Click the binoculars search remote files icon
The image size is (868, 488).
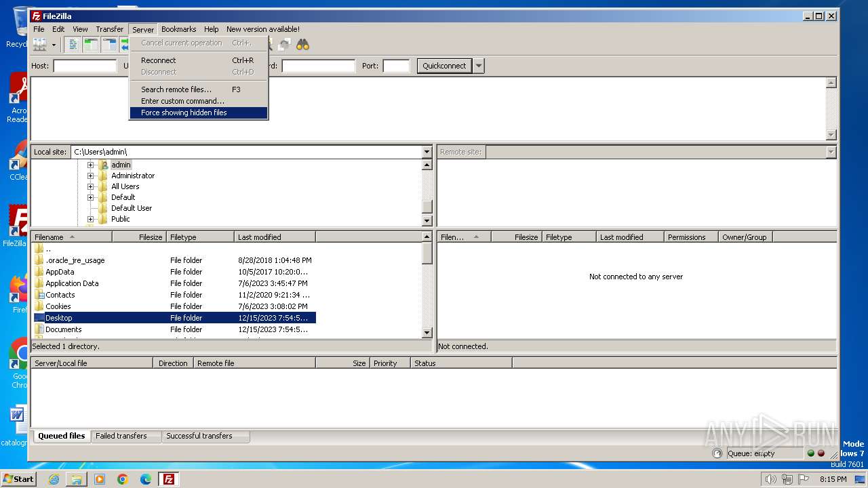pyautogui.click(x=302, y=45)
